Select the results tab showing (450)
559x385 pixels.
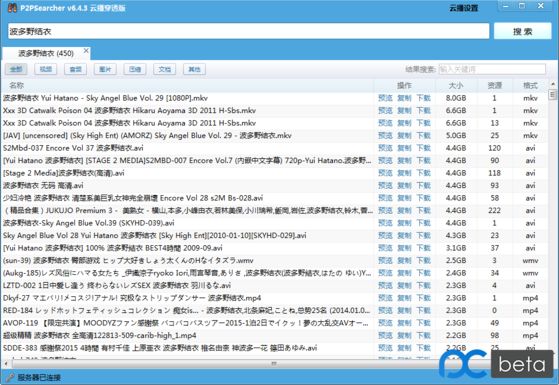(x=46, y=53)
